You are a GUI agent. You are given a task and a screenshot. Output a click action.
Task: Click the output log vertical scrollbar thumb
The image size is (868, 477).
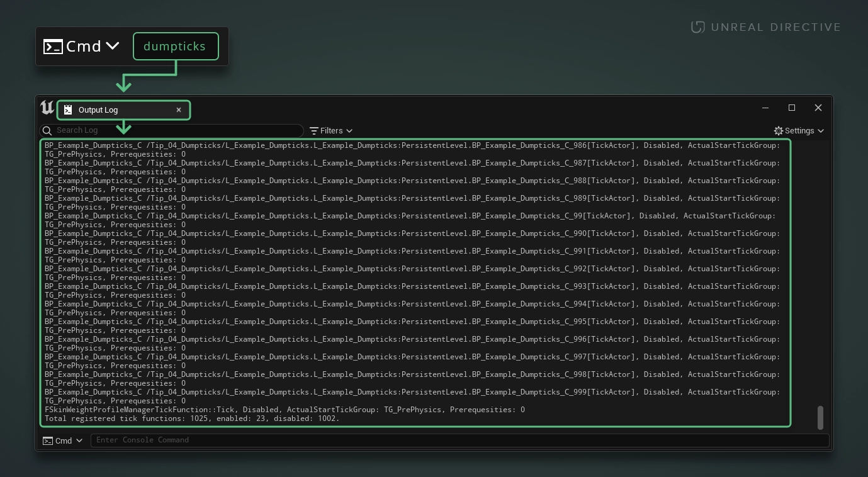pyautogui.click(x=820, y=418)
